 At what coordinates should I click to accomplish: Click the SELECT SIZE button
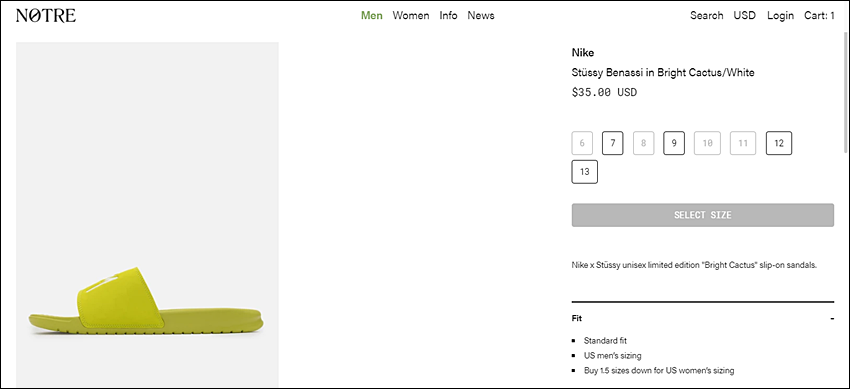pyautogui.click(x=703, y=215)
